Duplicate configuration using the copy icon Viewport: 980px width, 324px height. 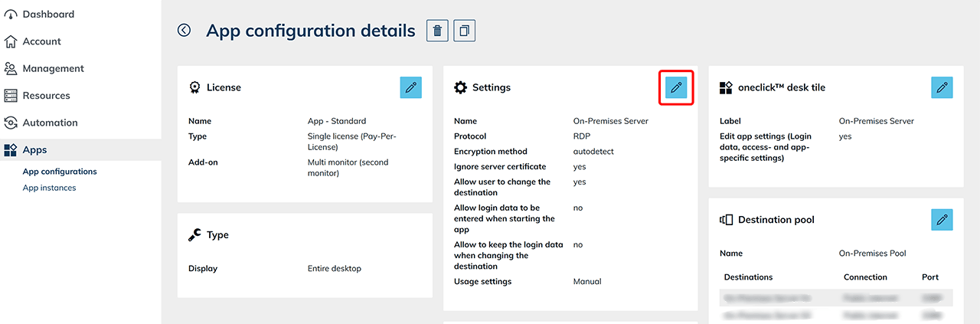(x=465, y=31)
